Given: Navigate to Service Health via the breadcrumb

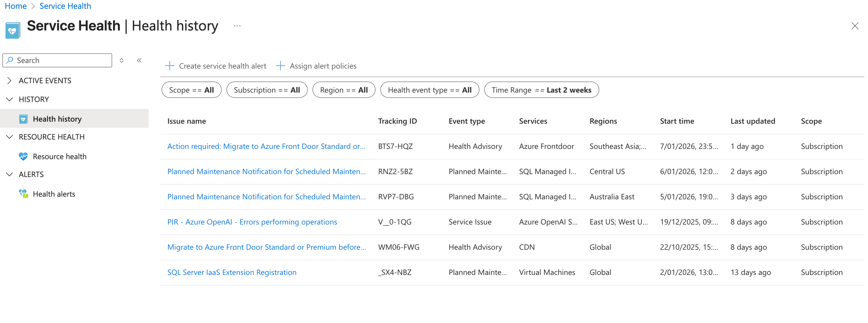Looking at the screenshot, I should coord(65,6).
